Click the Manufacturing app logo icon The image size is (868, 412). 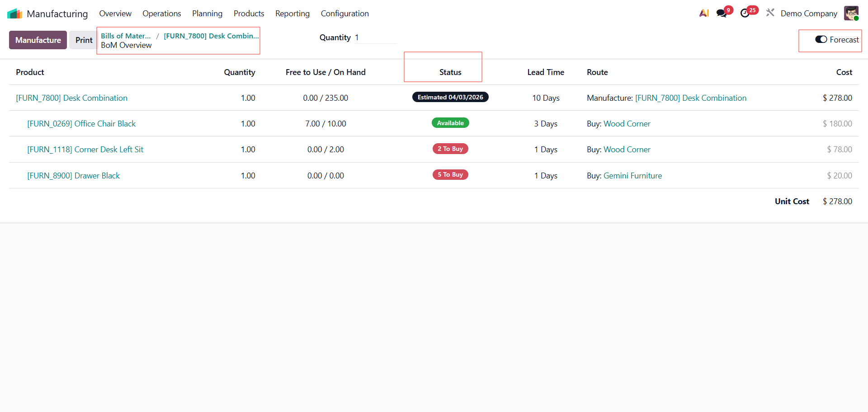[x=14, y=14]
